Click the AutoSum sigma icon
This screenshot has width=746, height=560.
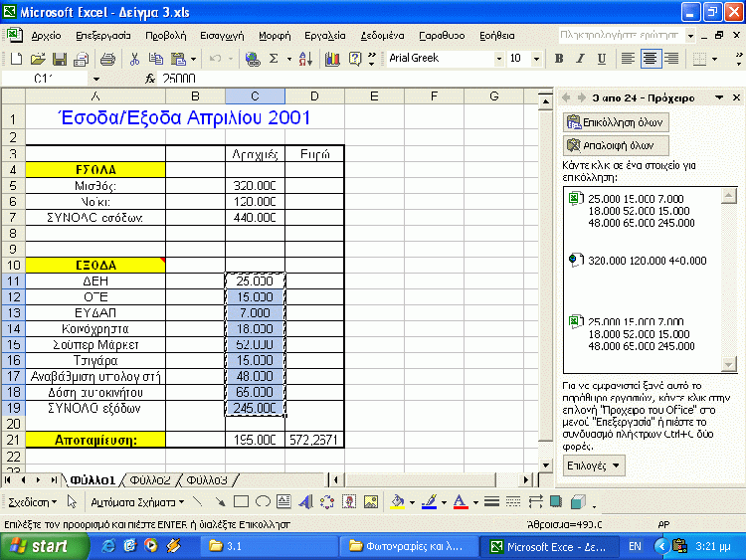coord(274,59)
